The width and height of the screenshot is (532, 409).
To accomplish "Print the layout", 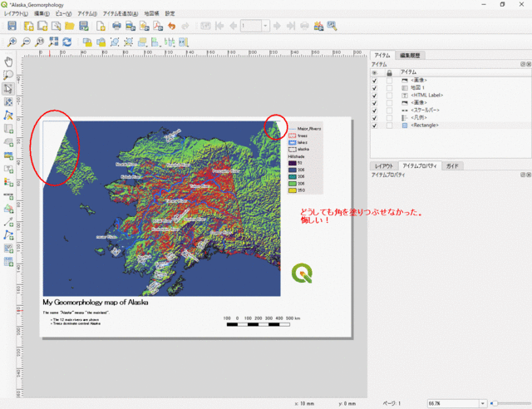I will pyautogui.click(x=116, y=26).
